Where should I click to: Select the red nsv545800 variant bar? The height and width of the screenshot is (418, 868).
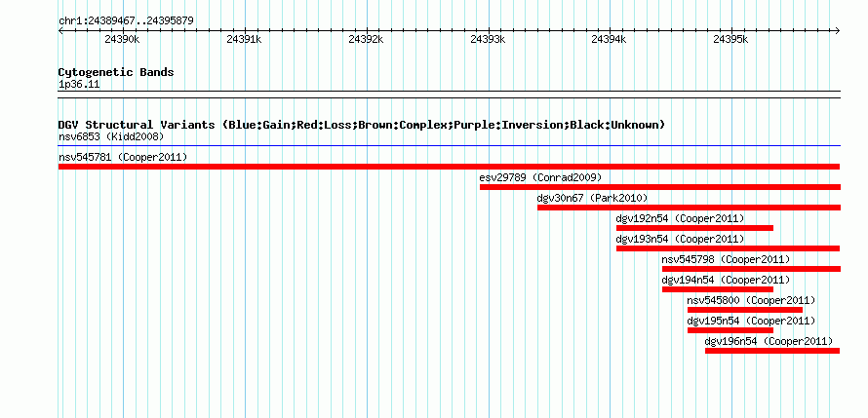tap(745, 310)
